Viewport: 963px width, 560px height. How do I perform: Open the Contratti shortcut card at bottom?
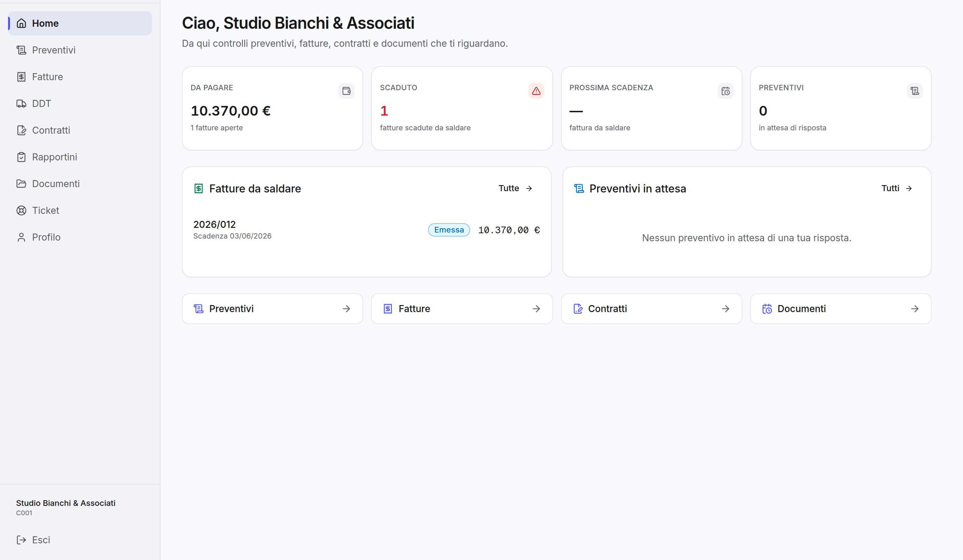[651, 309]
